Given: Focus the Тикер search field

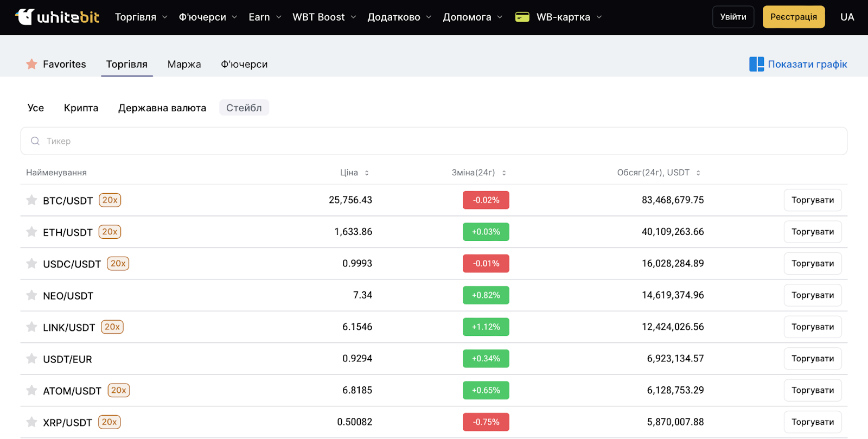Looking at the screenshot, I should click(434, 141).
